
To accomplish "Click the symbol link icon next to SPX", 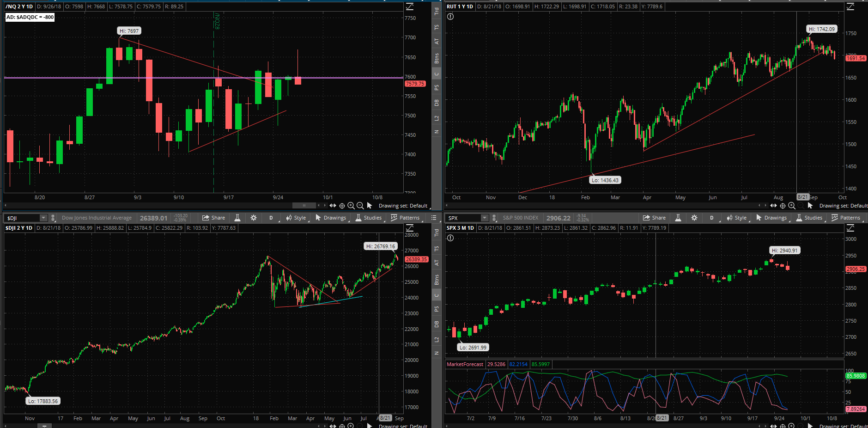I will (x=494, y=218).
